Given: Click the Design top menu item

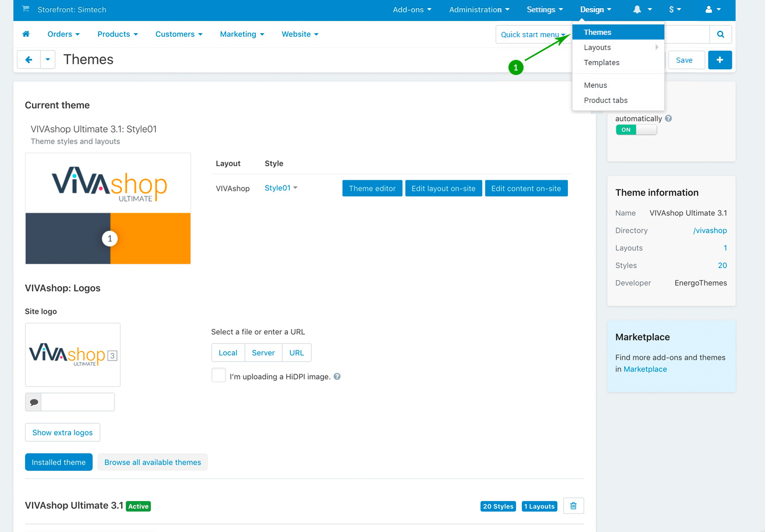Looking at the screenshot, I should point(596,9).
